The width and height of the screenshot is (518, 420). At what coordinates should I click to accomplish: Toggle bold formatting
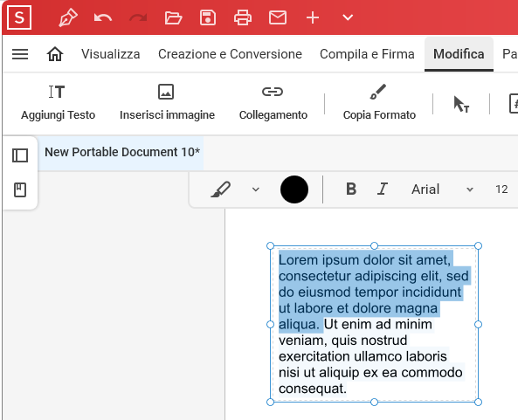click(x=351, y=189)
